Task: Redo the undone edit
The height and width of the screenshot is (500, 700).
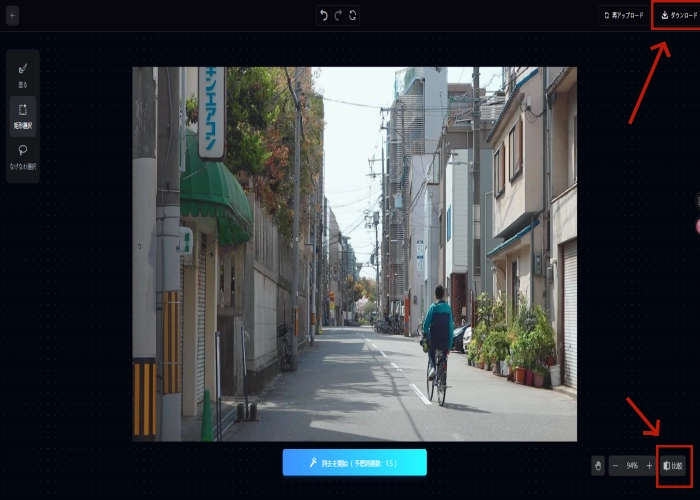Action: (x=338, y=16)
